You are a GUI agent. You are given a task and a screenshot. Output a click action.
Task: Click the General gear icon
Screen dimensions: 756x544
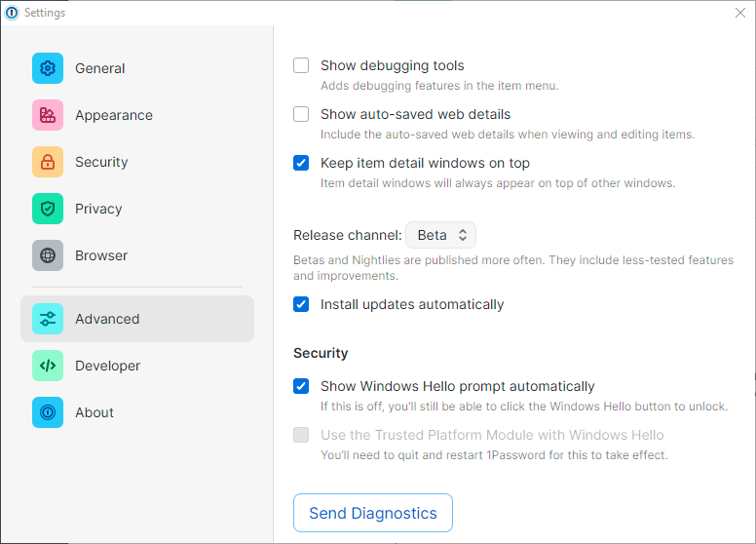(48, 68)
